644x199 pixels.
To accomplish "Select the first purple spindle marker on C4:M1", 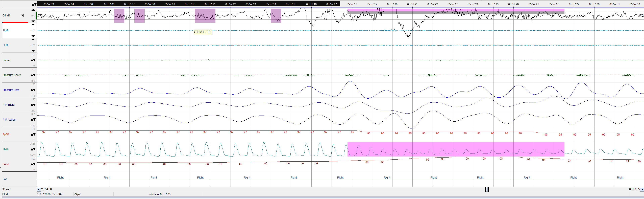I will pyautogui.click(x=119, y=16).
